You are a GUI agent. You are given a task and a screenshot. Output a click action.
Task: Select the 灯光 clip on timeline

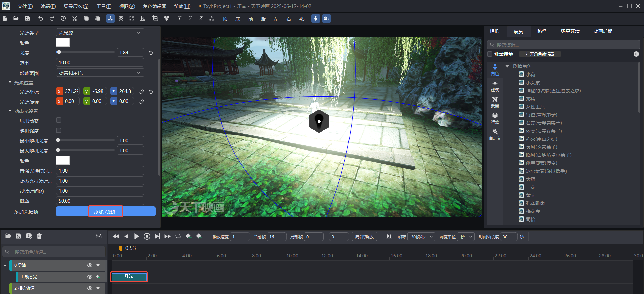click(x=129, y=277)
